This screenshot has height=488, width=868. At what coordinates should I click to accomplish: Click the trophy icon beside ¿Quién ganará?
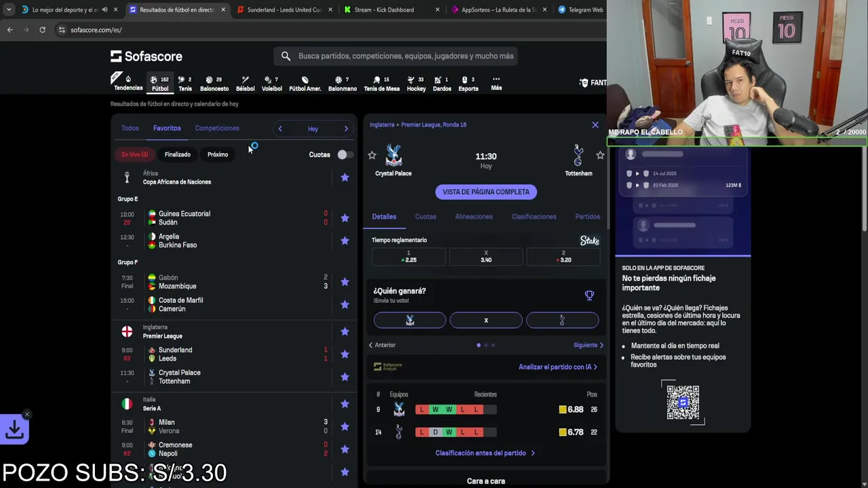[x=589, y=296]
